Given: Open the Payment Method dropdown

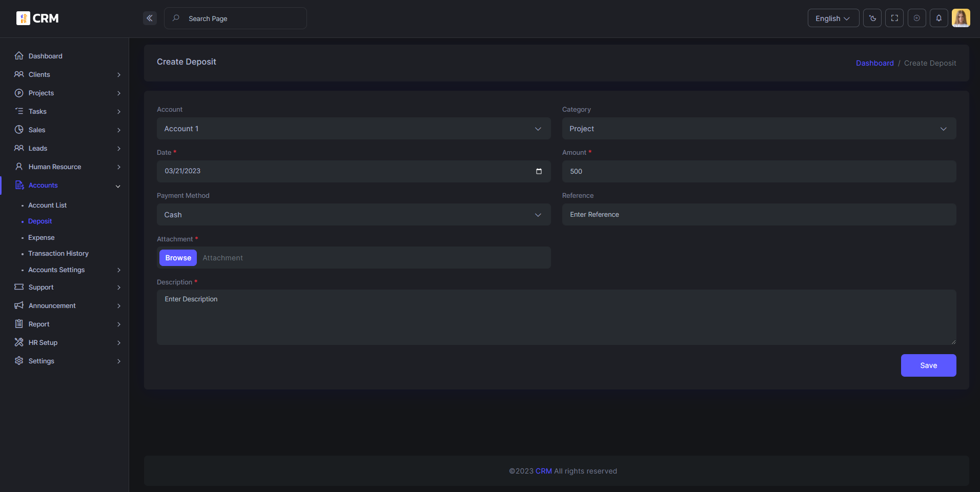Looking at the screenshot, I should click(x=354, y=215).
